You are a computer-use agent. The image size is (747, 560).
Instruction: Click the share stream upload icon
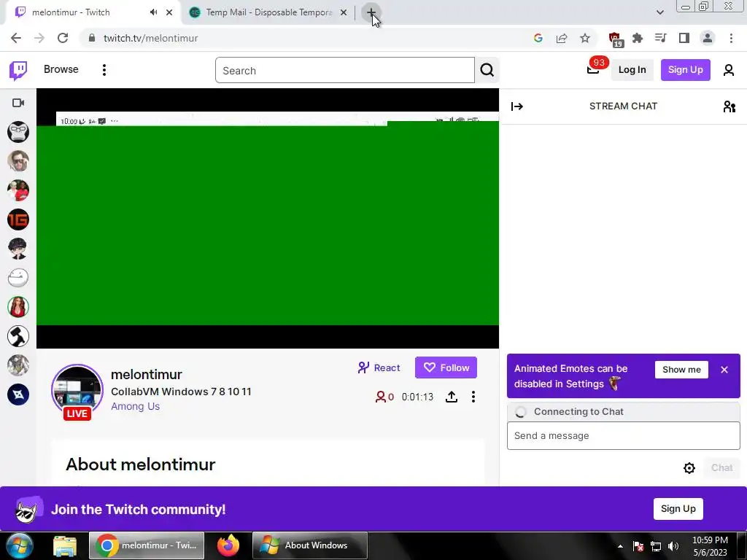click(451, 397)
